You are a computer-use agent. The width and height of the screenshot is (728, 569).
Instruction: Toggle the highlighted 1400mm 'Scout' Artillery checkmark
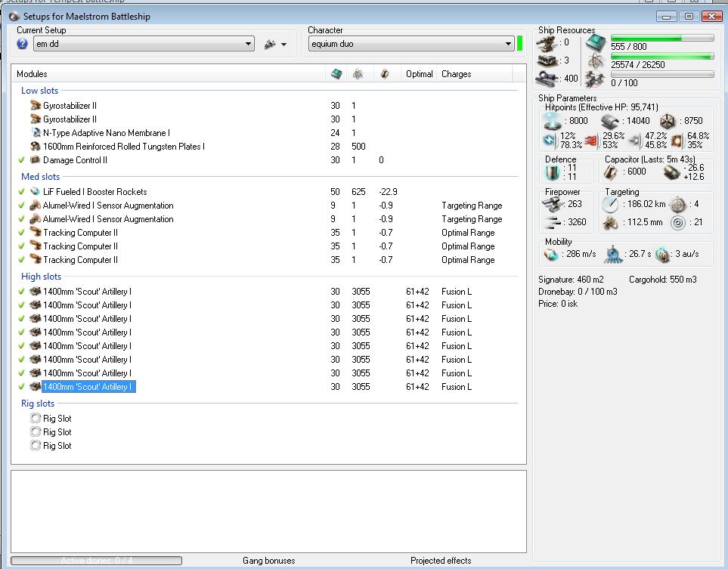point(21,387)
